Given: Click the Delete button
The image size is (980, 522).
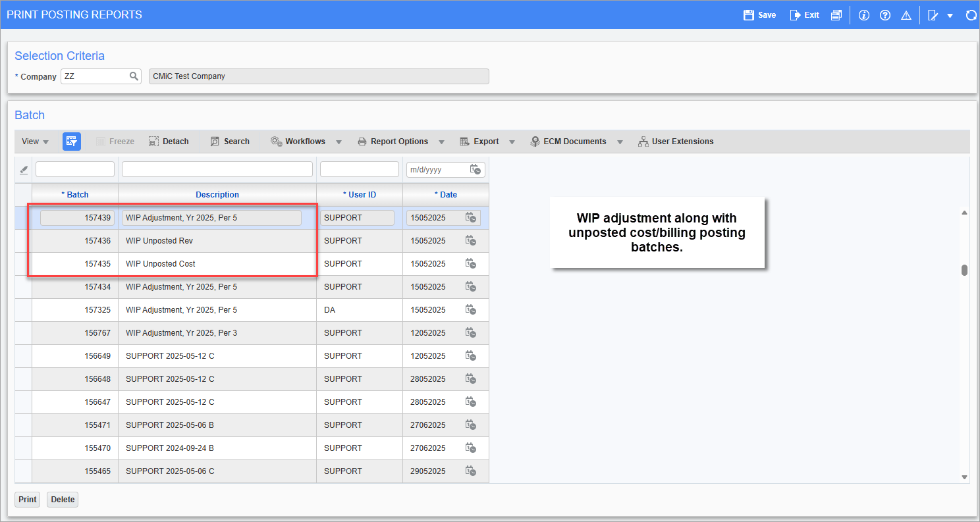Looking at the screenshot, I should point(63,500).
